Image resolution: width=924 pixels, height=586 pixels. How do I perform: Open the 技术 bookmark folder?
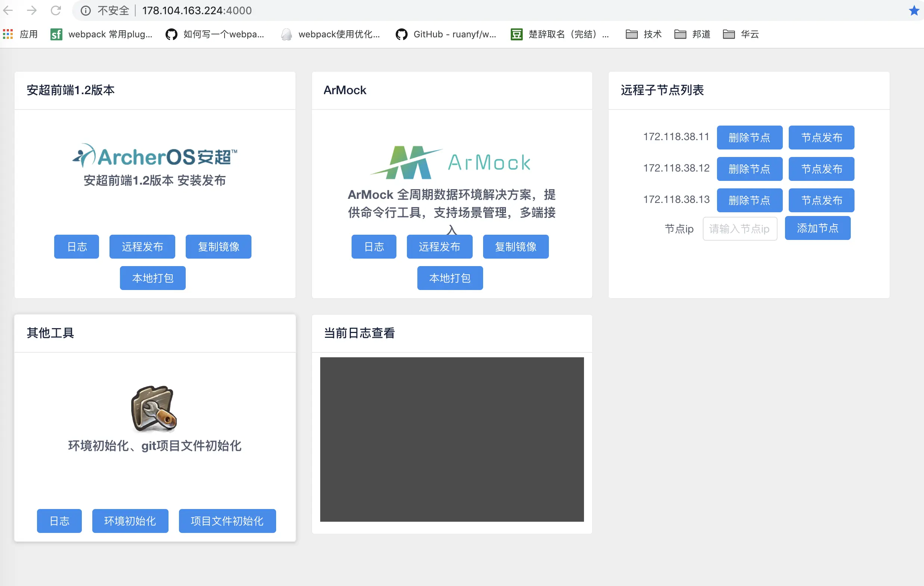[x=644, y=34]
